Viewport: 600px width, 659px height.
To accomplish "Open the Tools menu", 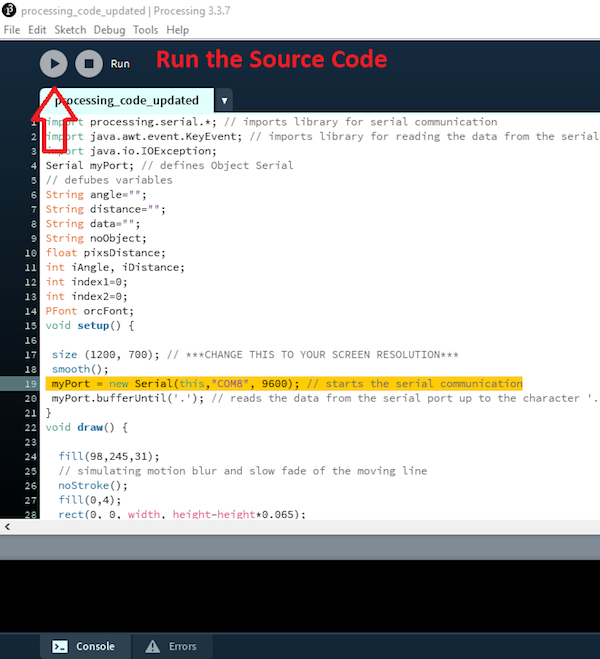I will (x=145, y=30).
